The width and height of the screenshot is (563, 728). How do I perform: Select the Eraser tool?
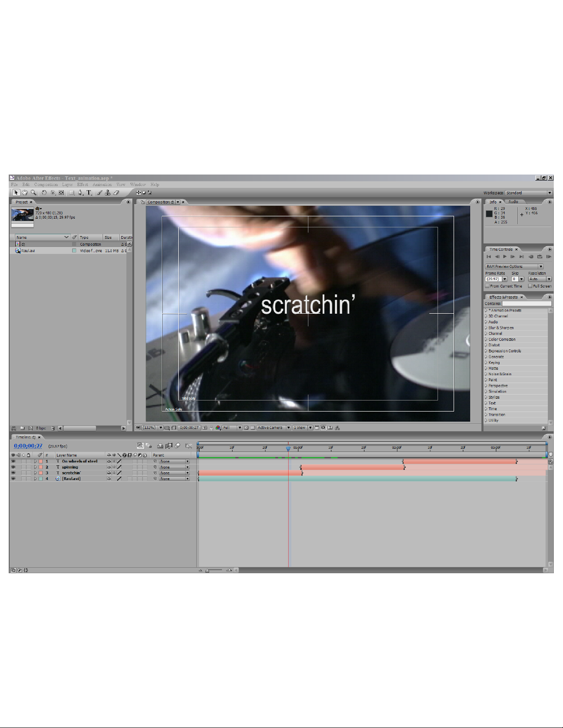click(x=116, y=193)
